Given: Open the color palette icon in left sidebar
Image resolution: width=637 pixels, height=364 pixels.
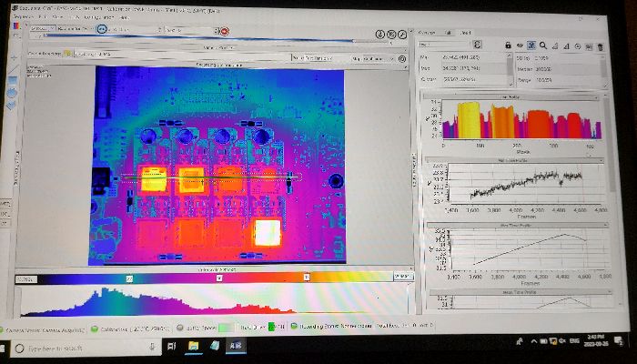Looking at the screenshot, I should (15, 25).
